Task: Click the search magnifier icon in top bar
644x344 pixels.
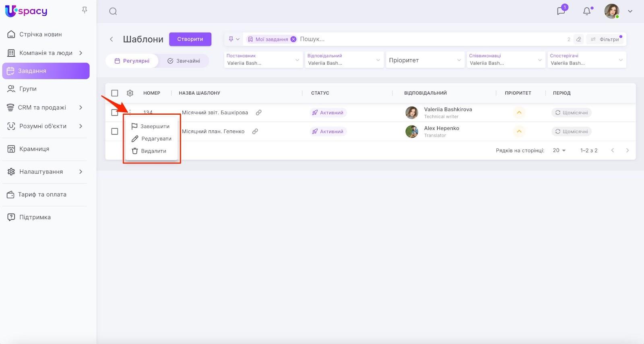Action: [x=113, y=11]
